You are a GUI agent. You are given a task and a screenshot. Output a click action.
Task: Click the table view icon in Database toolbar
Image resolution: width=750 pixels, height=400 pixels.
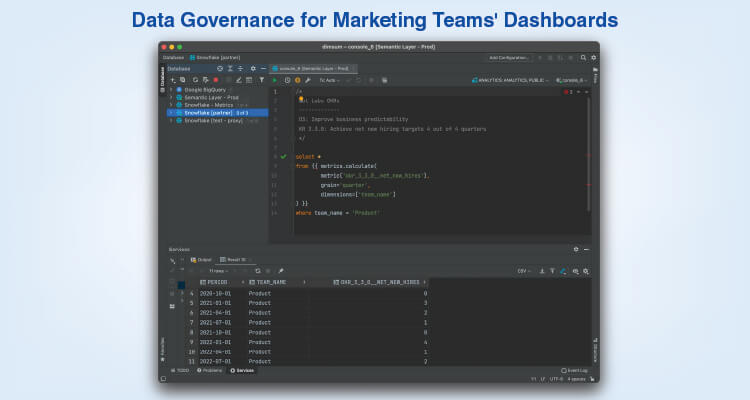pyautogui.click(x=249, y=80)
